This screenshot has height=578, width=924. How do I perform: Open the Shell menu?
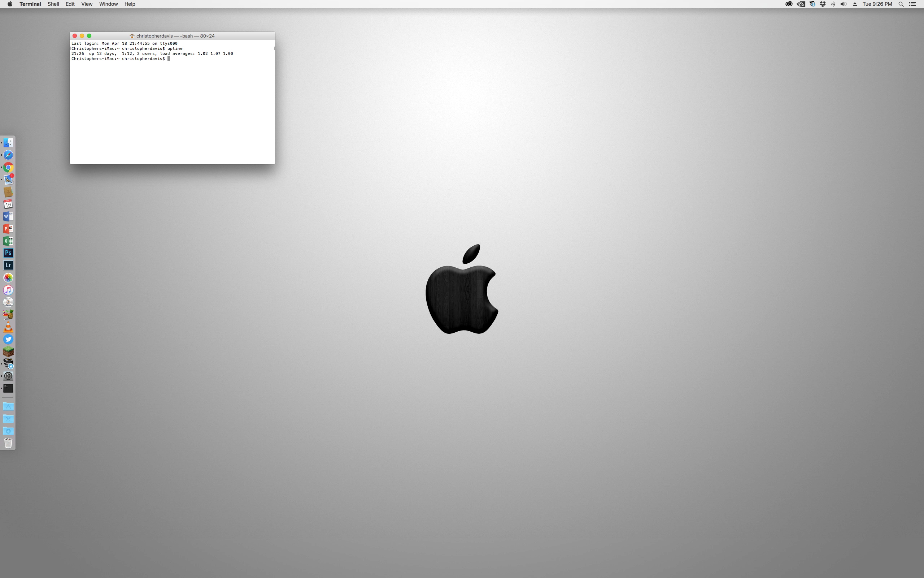53,4
